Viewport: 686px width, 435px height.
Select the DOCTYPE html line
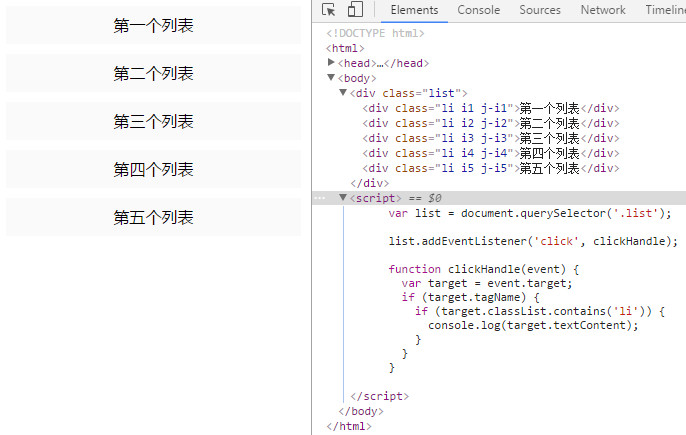(375, 33)
